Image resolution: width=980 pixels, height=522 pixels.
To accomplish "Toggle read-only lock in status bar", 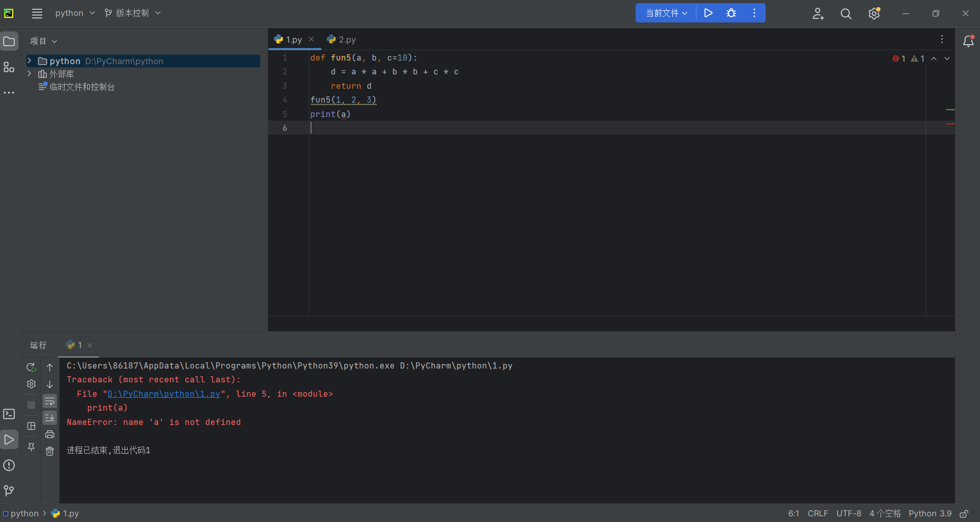I will tap(964, 514).
